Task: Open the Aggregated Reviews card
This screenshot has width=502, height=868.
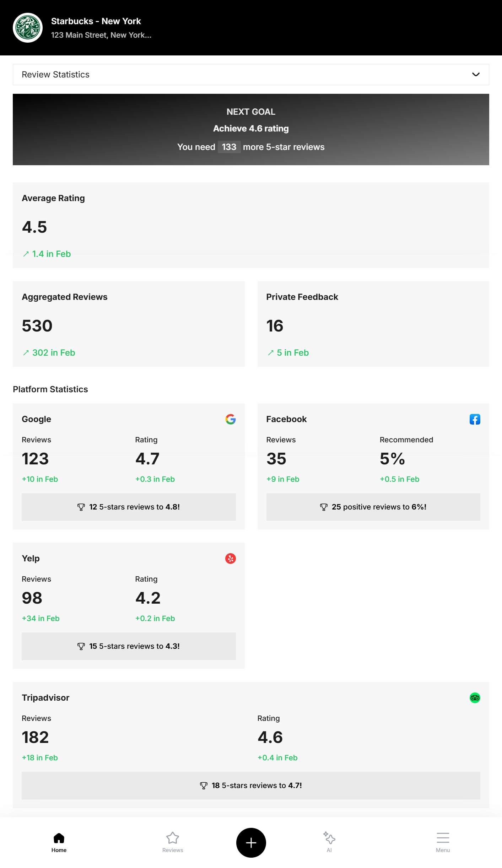Action: (x=129, y=324)
